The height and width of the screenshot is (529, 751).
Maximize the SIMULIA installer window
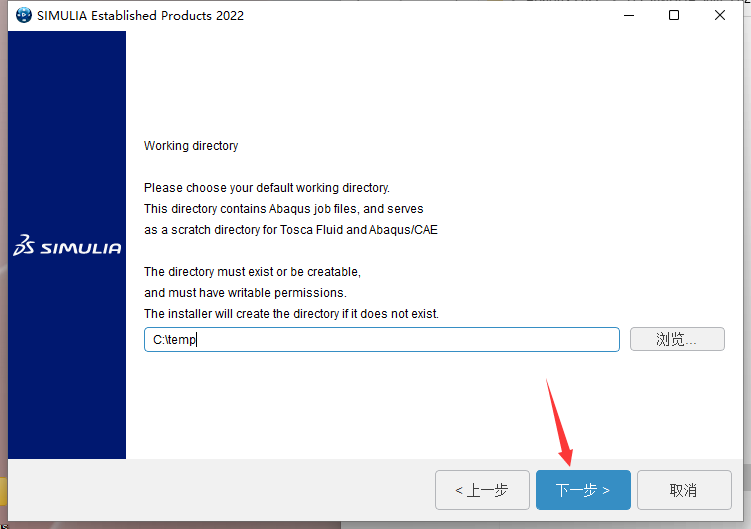[x=674, y=15]
